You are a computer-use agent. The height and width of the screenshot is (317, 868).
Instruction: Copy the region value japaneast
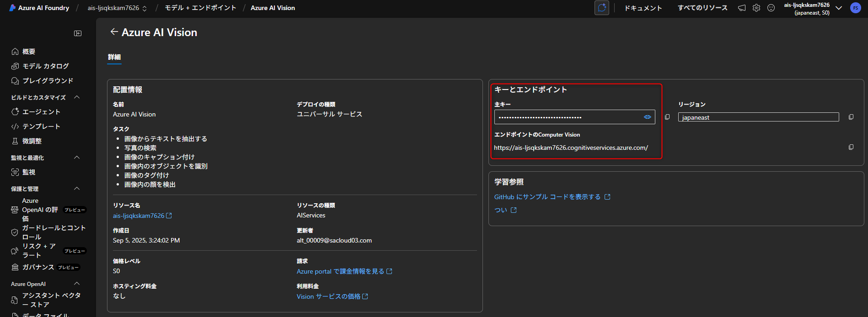click(x=851, y=117)
